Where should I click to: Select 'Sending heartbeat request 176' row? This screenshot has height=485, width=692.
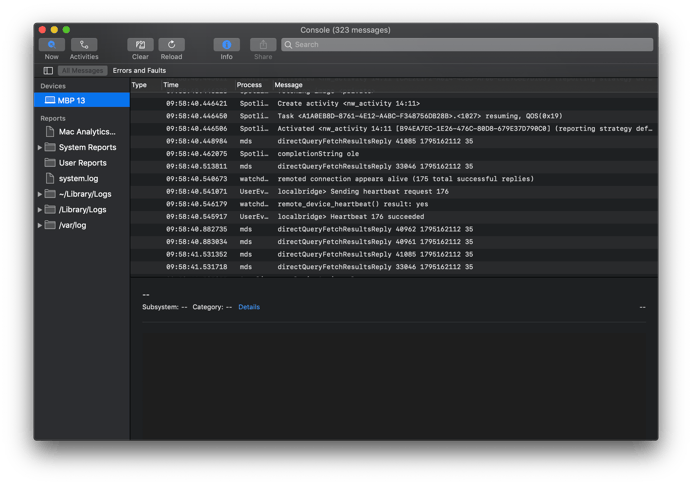[x=394, y=192]
